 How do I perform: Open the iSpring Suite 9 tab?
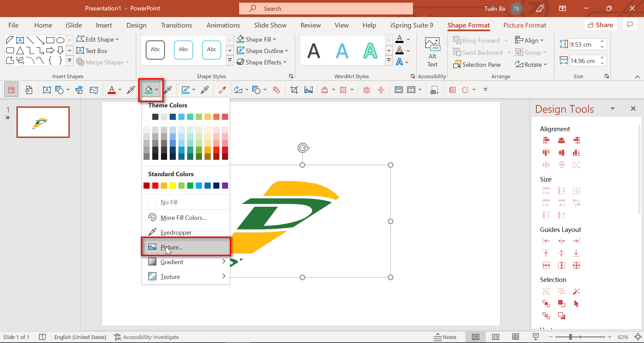click(412, 25)
